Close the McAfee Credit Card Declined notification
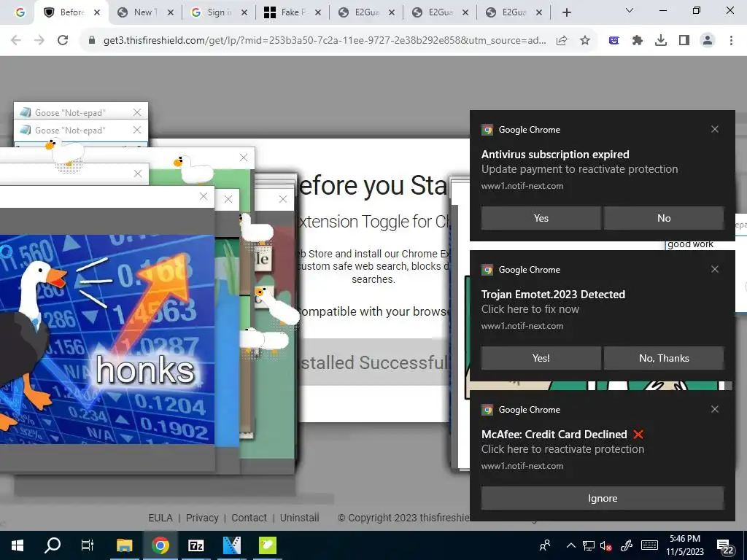The height and width of the screenshot is (560, 747). click(x=715, y=409)
